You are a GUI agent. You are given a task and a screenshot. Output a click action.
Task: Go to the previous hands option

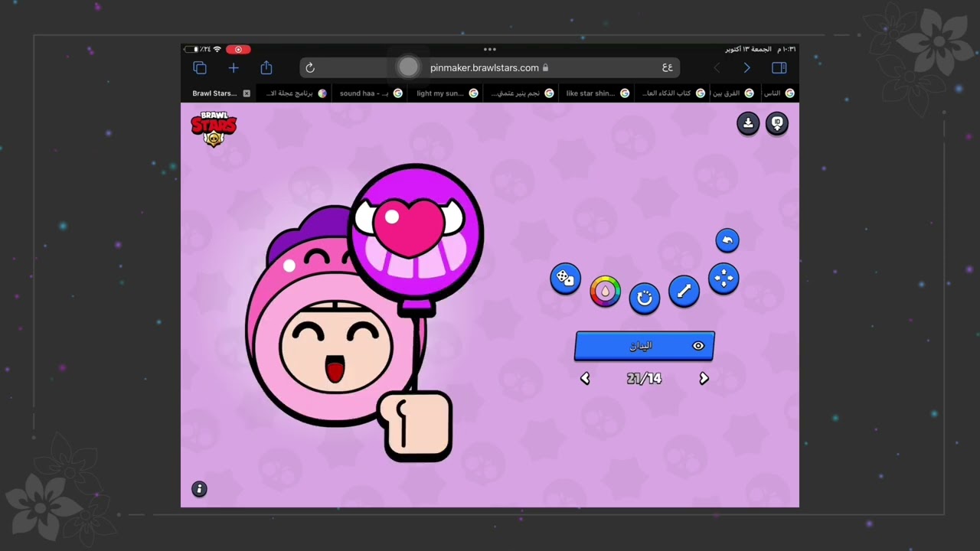pyautogui.click(x=585, y=378)
